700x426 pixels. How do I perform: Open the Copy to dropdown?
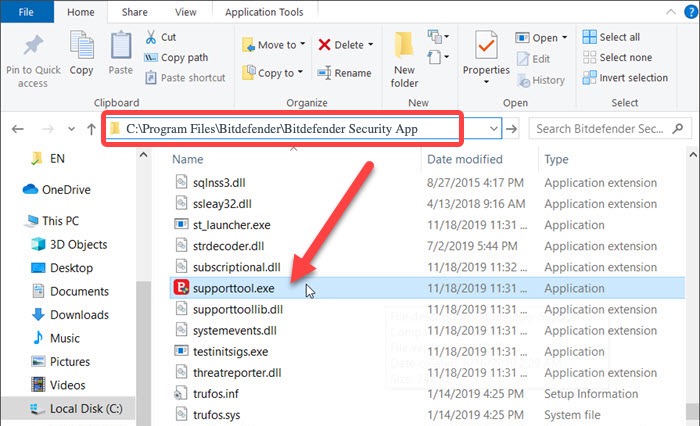pyautogui.click(x=272, y=73)
